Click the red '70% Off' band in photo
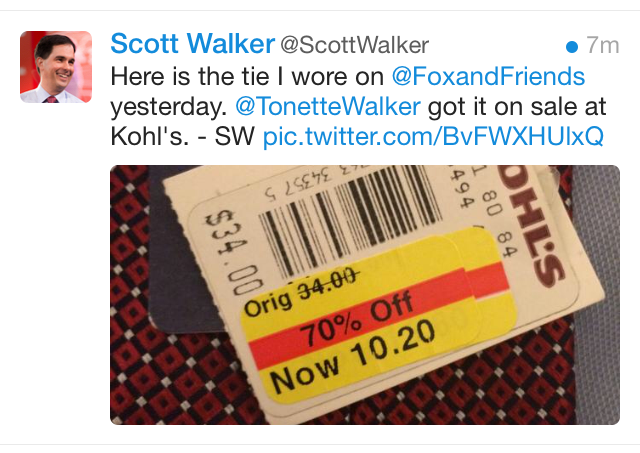The image size is (640, 453). [355, 319]
